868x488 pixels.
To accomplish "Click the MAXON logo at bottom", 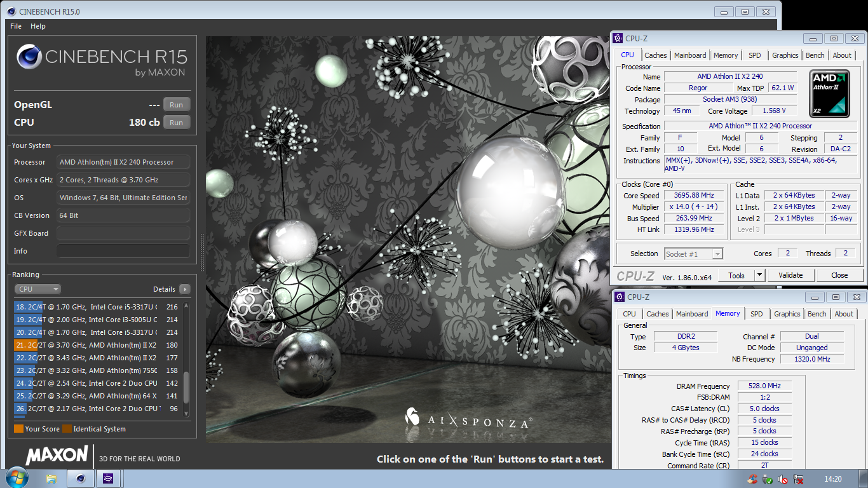I will (57, 455).
